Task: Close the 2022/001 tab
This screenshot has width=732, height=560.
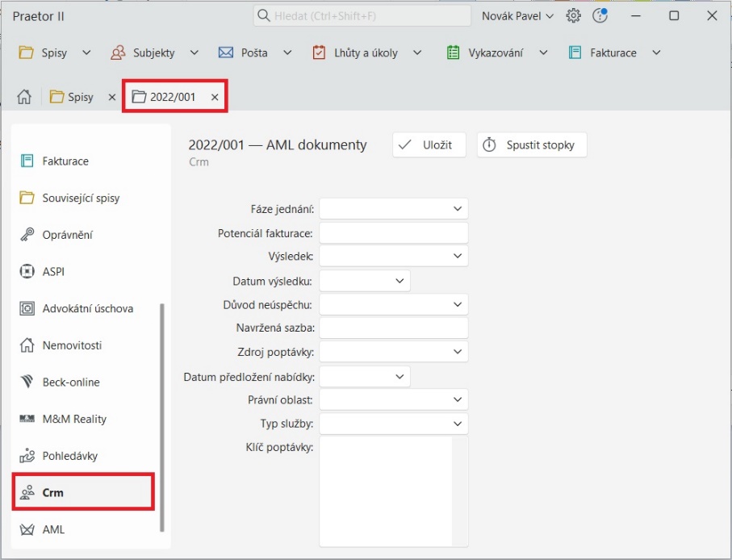Action: pos(215,97)
